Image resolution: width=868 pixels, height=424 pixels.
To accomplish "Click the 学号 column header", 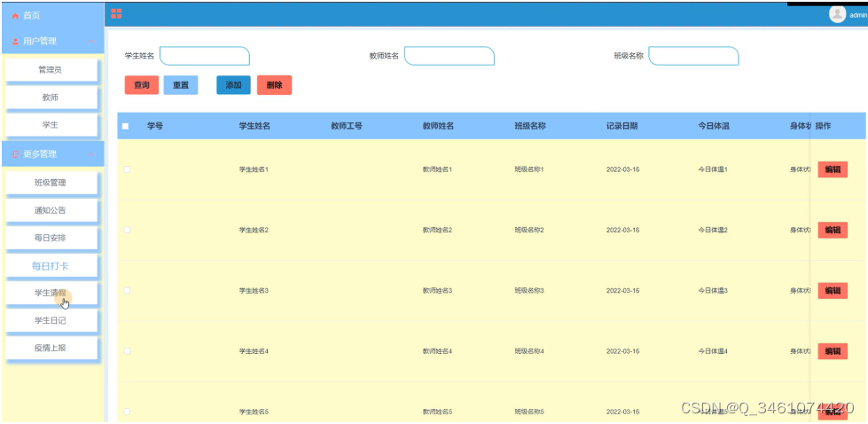I will pos(155,126).
